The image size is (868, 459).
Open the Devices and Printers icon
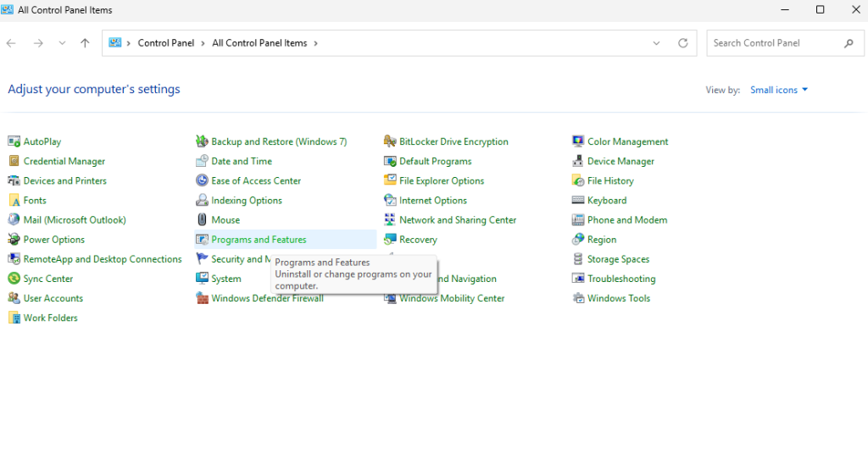tap(14, 181)
